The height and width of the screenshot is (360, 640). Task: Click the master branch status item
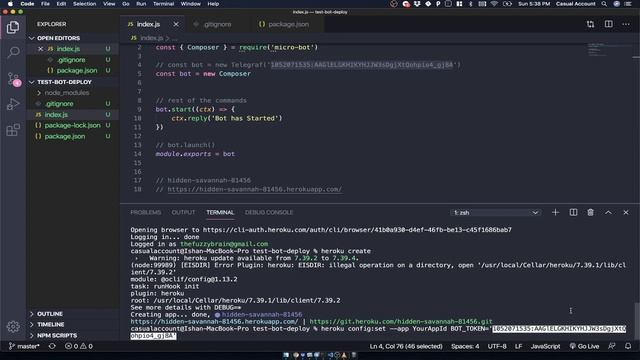coord(24,346)
